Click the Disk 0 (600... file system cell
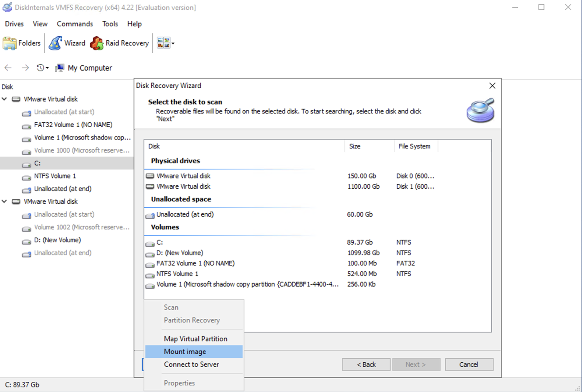 tap(415, 176)
